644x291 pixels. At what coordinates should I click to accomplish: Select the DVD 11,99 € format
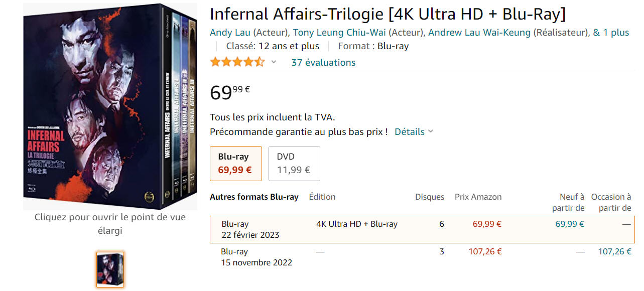pyautogui.click(x=294, y=164)
